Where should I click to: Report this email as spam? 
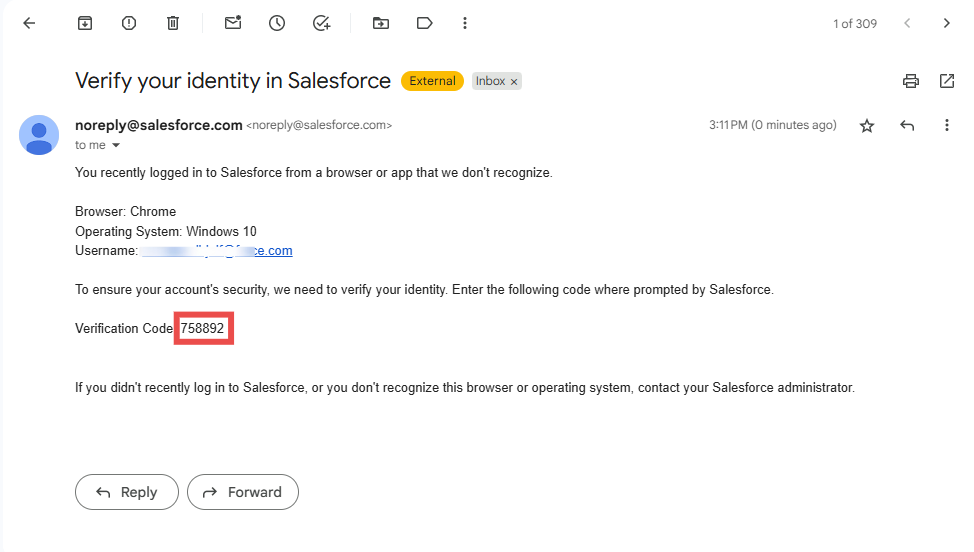point(129,23)
